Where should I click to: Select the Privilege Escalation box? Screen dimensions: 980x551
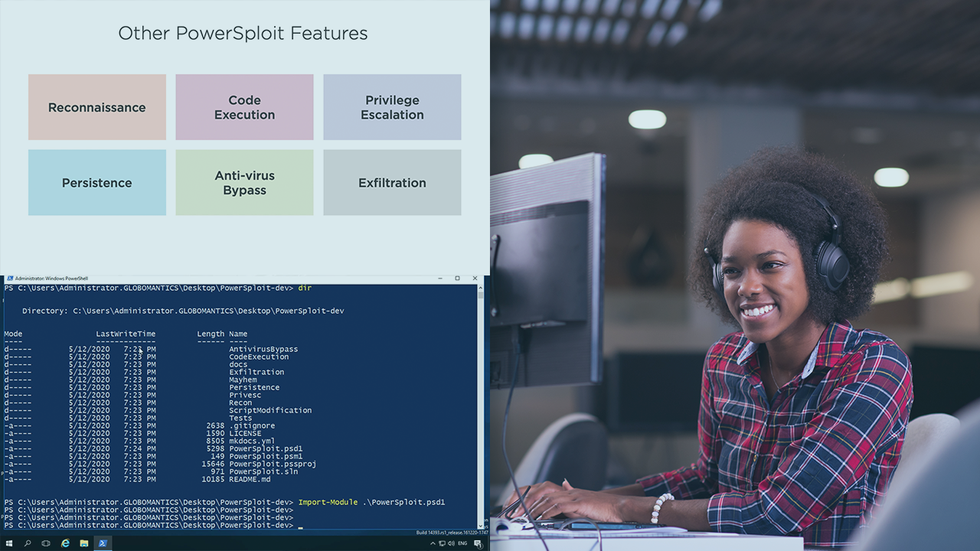point(392,107)
